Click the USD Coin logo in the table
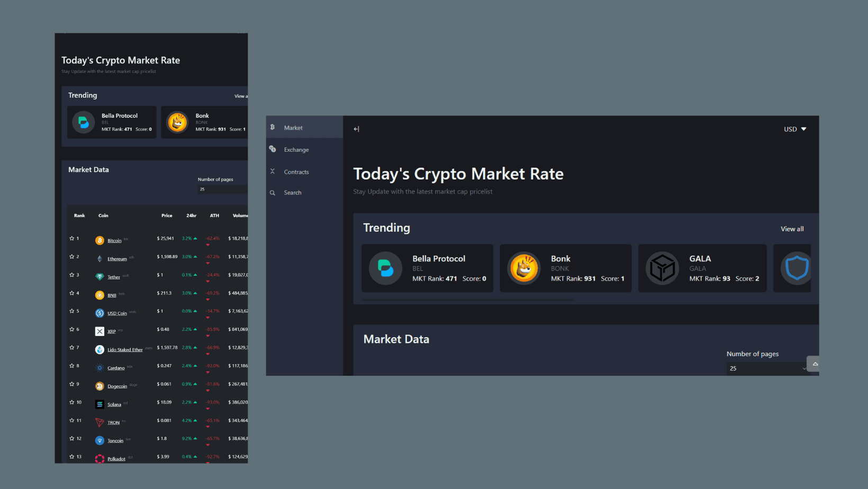 click(x=100, y=313)
